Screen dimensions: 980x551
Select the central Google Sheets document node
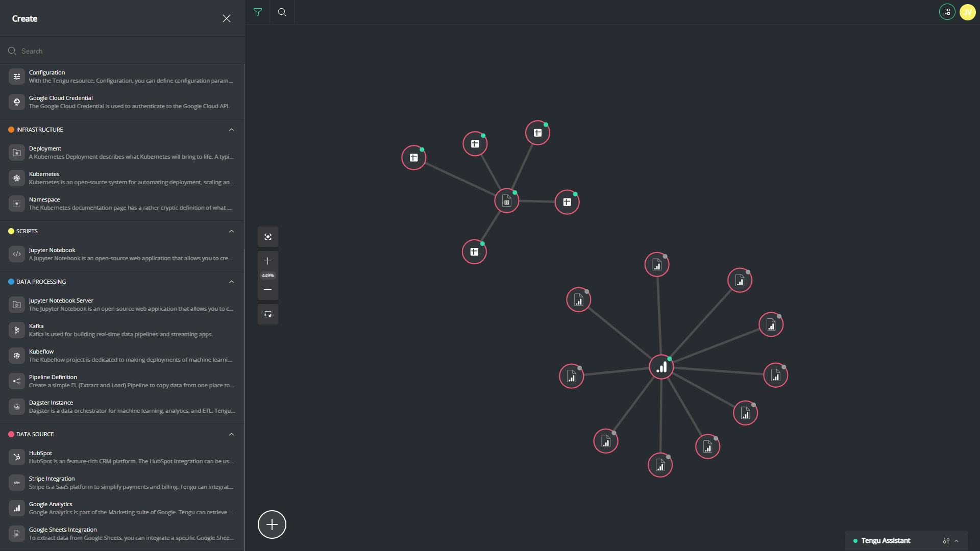click(507, 202)
